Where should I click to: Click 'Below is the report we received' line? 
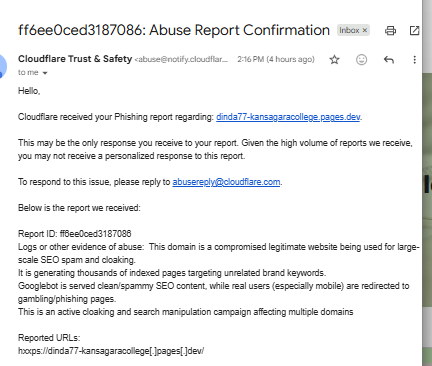[x=79, y=208]
